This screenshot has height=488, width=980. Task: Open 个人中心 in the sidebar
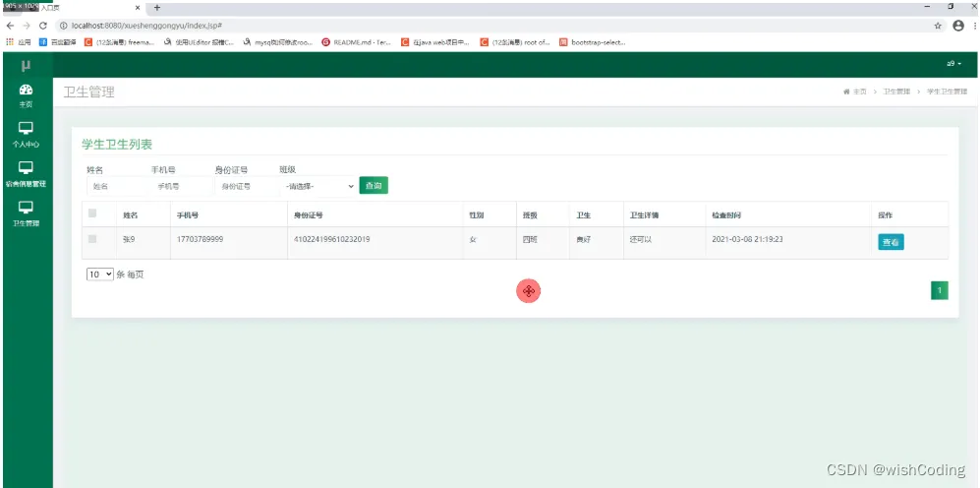26,135
